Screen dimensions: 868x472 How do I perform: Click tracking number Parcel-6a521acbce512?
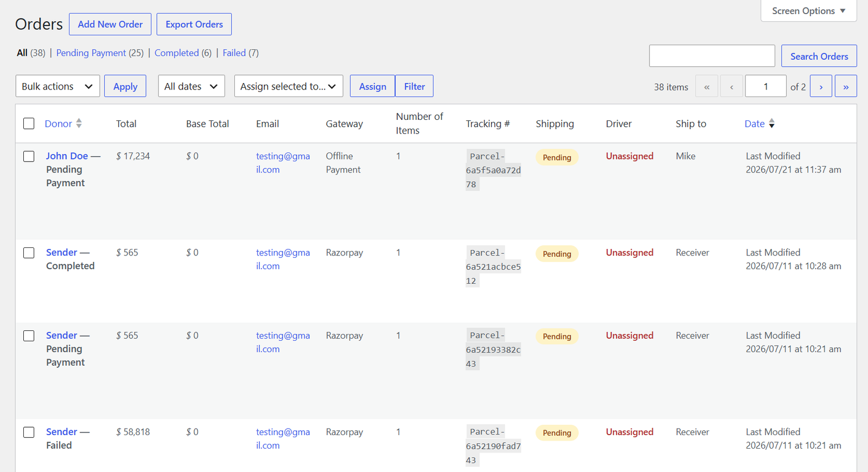(493, 267)
